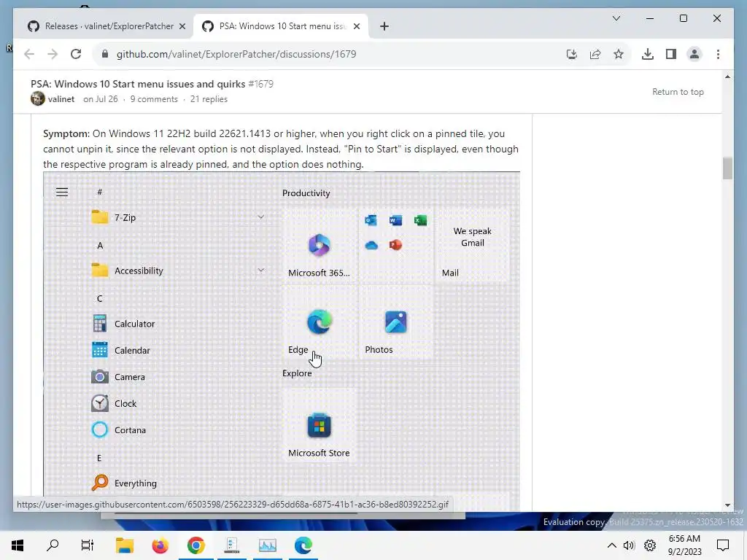Open the tab search dropdown arrow
Image resolution: width=747 pixels, height=560 pixels.
[x=616, y=18]
